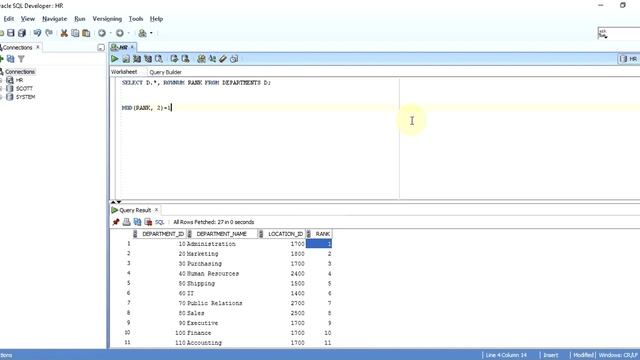Minimize the Connections panel

click(101, 48)
